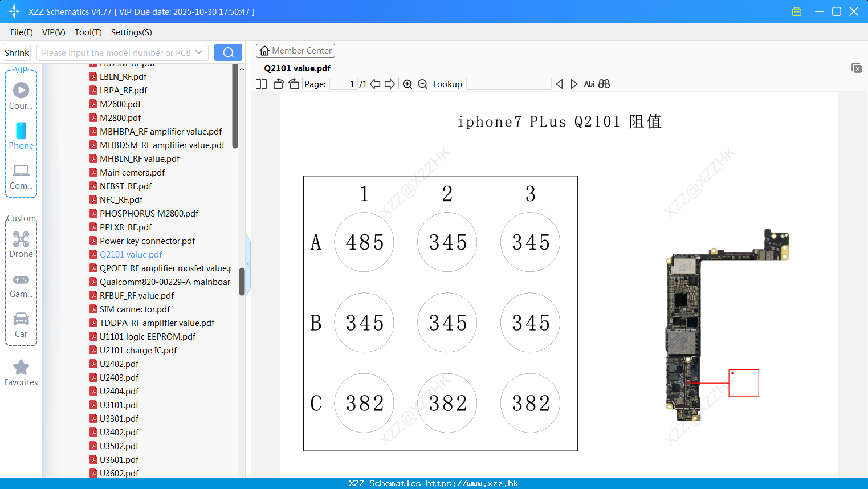868x489 pixels.
Task: Open MHBLN_RF value.pdf
Action: click(x=140, y=158)
